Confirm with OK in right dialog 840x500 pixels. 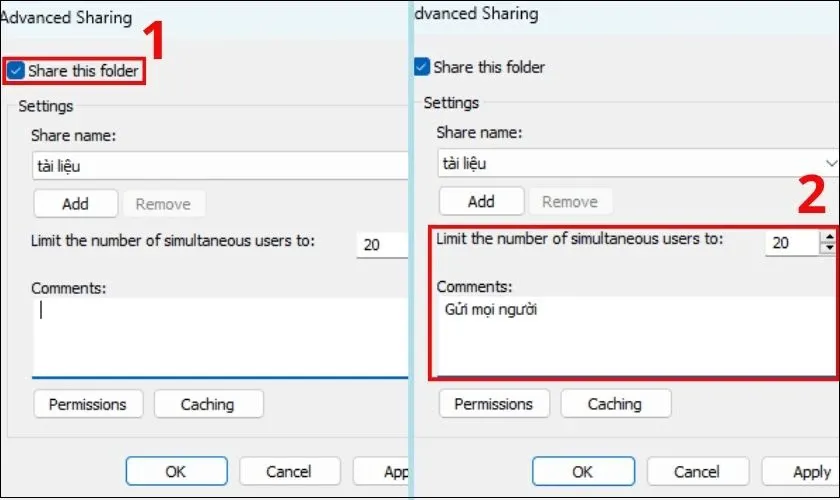[583, 471]
